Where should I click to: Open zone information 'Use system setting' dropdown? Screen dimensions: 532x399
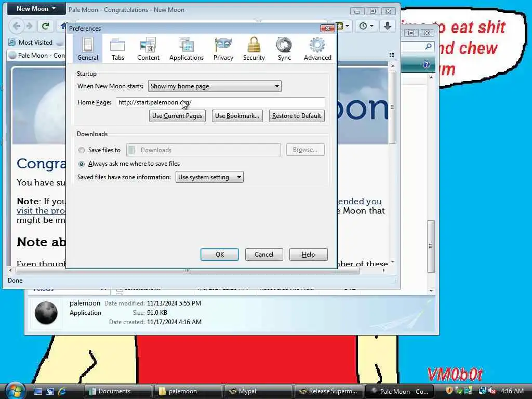209,177
